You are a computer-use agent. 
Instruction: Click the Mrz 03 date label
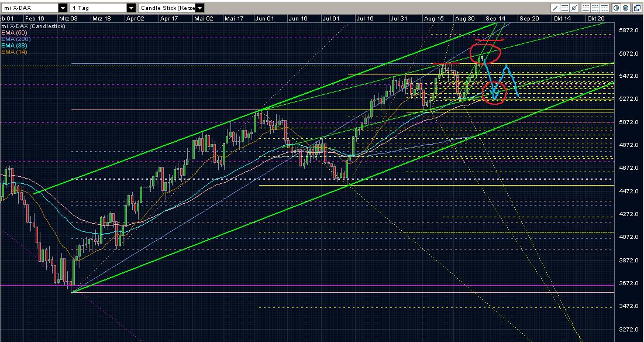[x=68, y=19]
